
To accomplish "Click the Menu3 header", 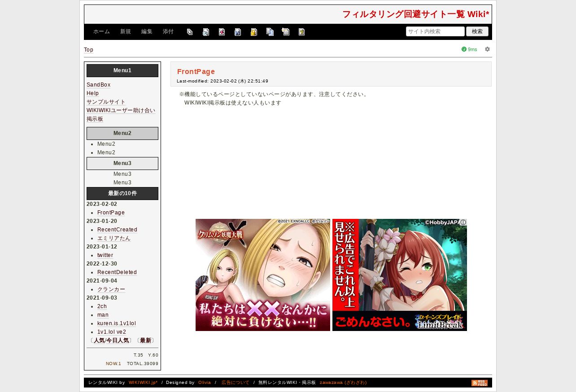I will pyautogui.click(x=122, y=163).
